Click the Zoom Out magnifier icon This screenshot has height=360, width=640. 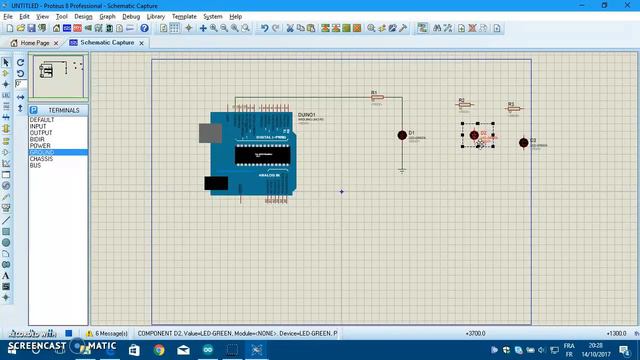pyautogui.click(x=224, y=28)
